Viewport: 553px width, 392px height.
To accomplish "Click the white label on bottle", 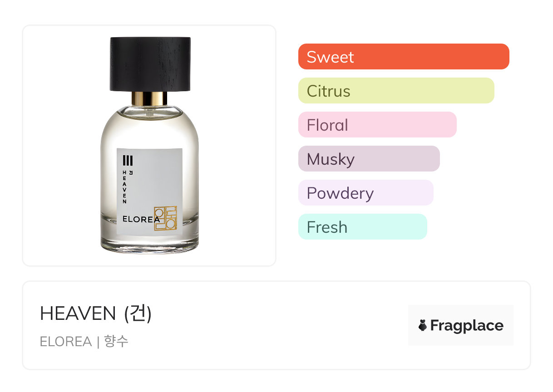I will pyautogui.click(x=149, y=191).
